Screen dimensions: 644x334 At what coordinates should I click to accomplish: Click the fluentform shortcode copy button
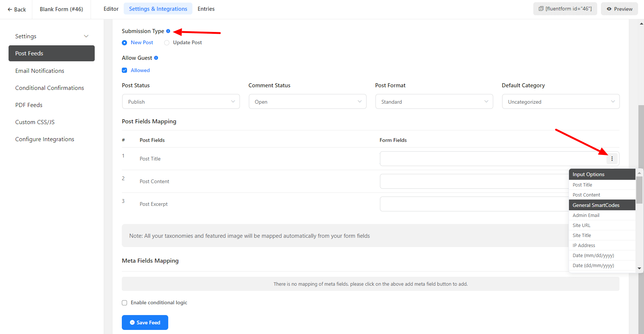click(565, 9)
